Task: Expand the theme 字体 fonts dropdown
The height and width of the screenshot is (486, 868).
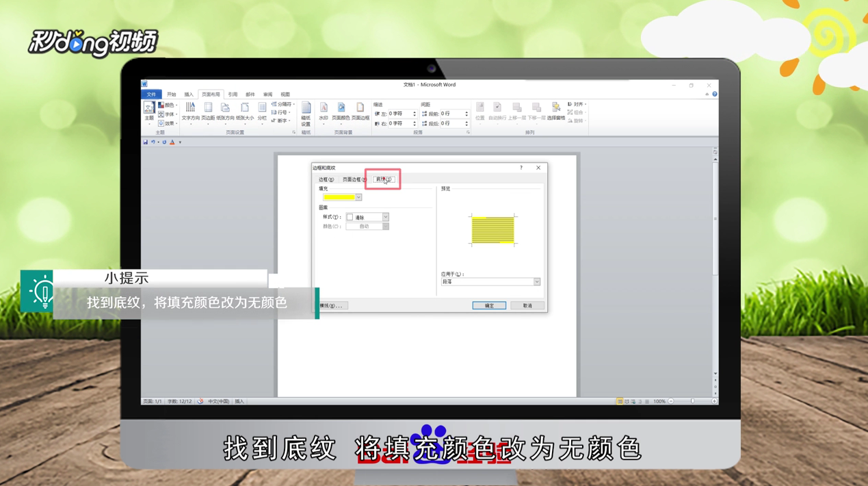Action: [x=168, y=114]
